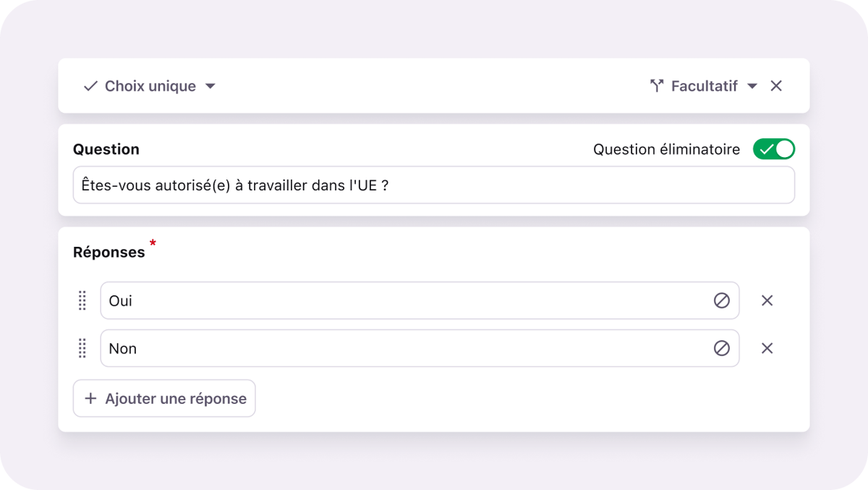The width and height of the screenshot is (868, 490).
Task: Open the Facultatif dropdown menu
Action: tap(704, 86)
